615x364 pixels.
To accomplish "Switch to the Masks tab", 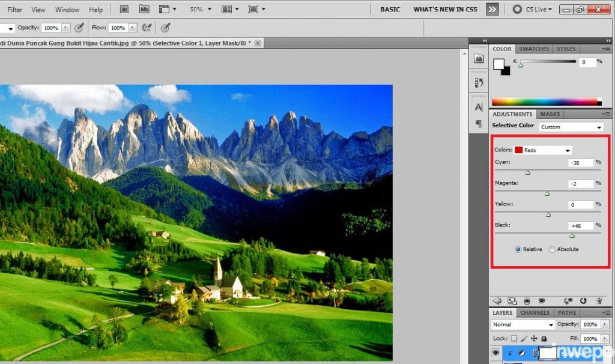I will pos(550,114).
